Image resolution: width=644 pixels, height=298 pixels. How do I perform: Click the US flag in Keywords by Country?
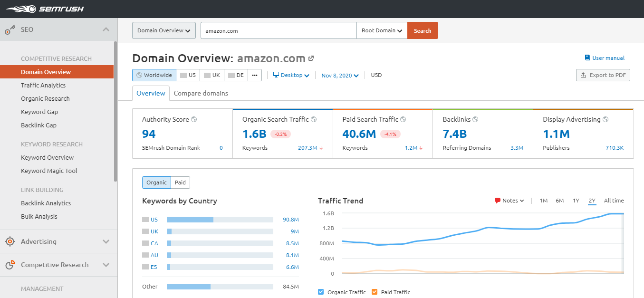145,220
